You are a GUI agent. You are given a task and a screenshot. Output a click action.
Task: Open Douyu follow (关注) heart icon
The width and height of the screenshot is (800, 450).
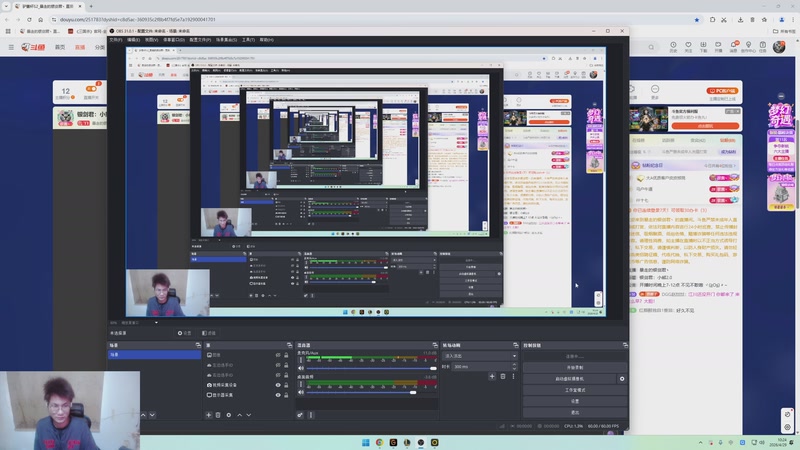point(688,46)
